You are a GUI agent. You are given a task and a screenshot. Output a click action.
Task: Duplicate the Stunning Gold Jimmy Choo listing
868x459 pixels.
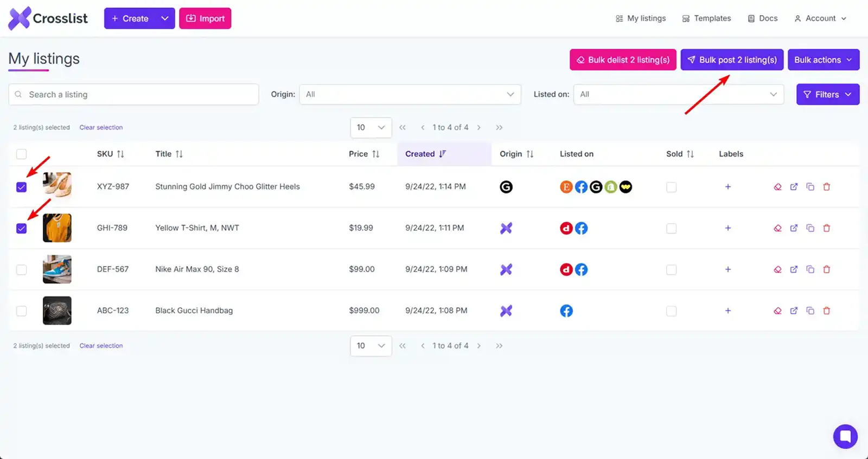pos(810,187)
